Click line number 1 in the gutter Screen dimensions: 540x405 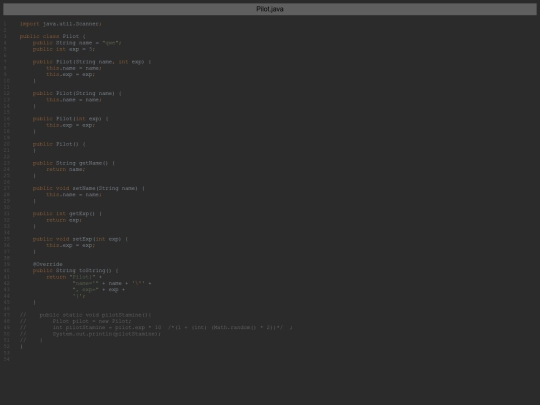point(5,24)
